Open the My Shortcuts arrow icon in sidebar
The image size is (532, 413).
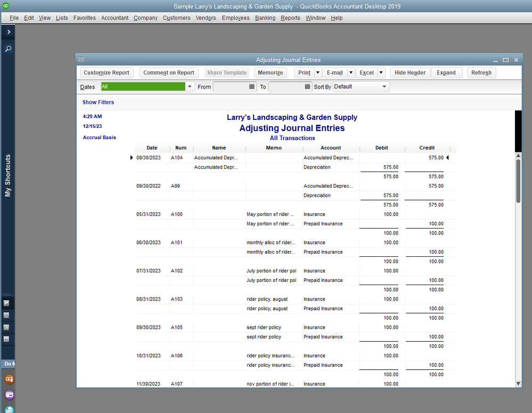pos(7,303)
